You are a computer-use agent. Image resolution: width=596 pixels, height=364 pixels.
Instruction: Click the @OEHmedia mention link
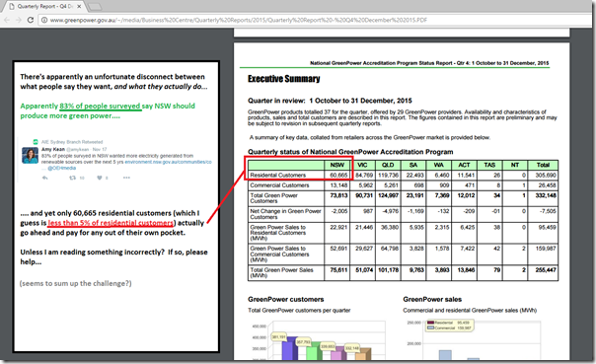tap(61, 168)
